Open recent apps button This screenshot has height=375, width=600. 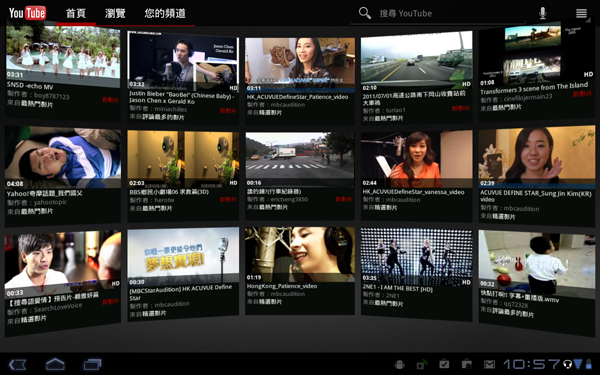[92, 364]
